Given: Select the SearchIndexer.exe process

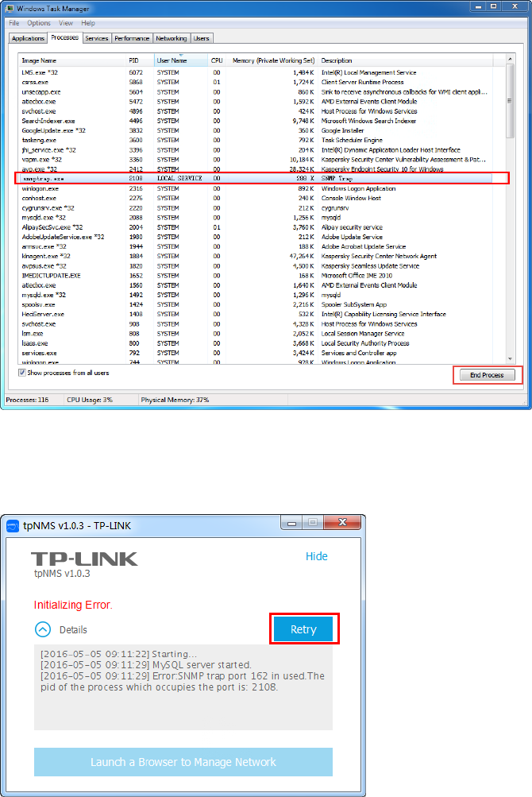Looking at the screenshot, I should (256, 121).
